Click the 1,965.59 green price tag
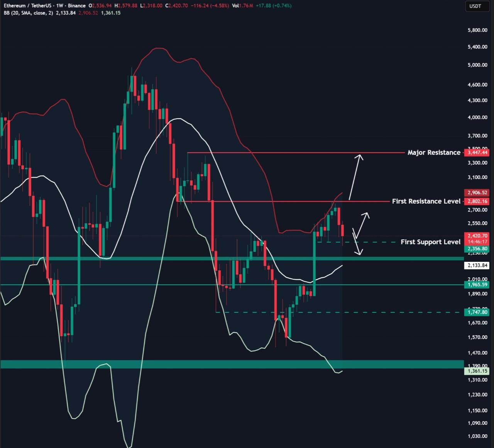 click(477, 285)
